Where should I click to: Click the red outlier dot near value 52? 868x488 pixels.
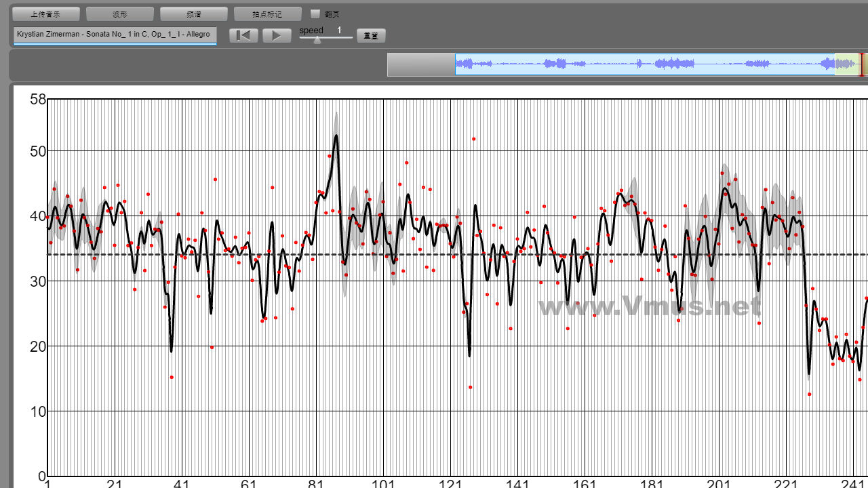coord(474,139)
